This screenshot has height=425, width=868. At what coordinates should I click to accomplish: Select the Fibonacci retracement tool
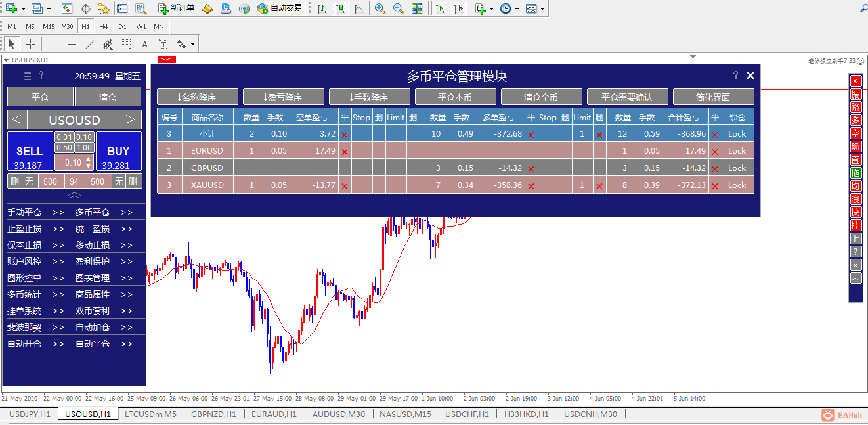[127, 44]
